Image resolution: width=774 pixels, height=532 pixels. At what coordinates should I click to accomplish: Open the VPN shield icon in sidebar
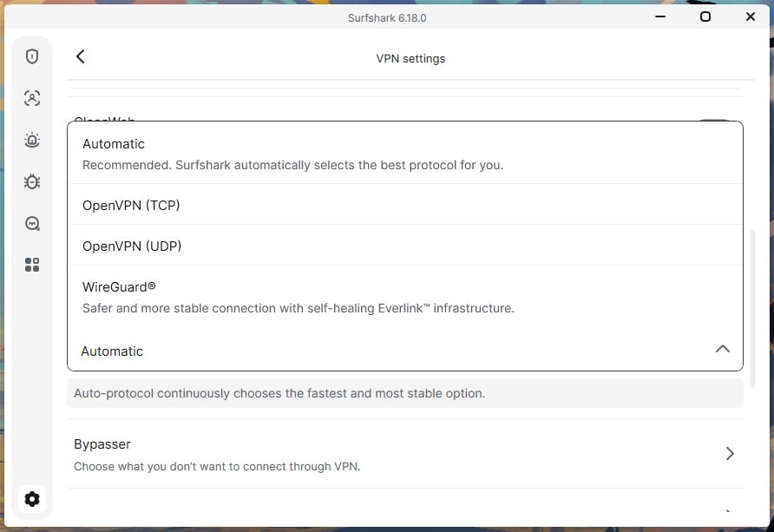coord(32,56)
